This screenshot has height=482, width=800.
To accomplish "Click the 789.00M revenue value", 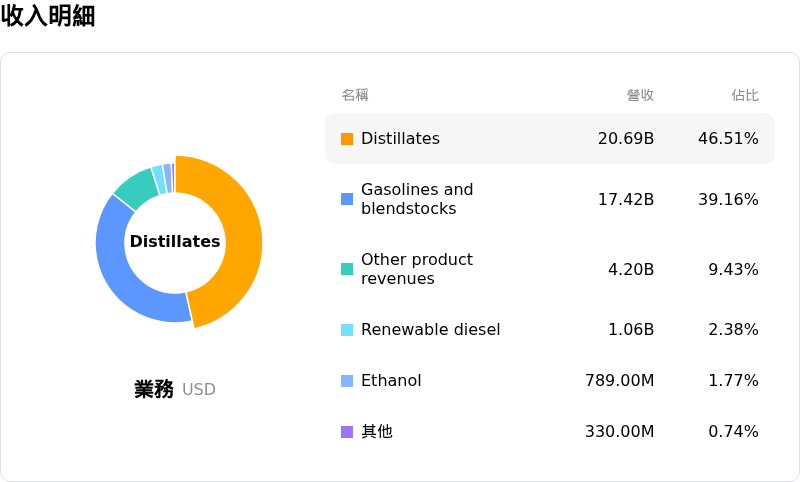I will [619, 380].
